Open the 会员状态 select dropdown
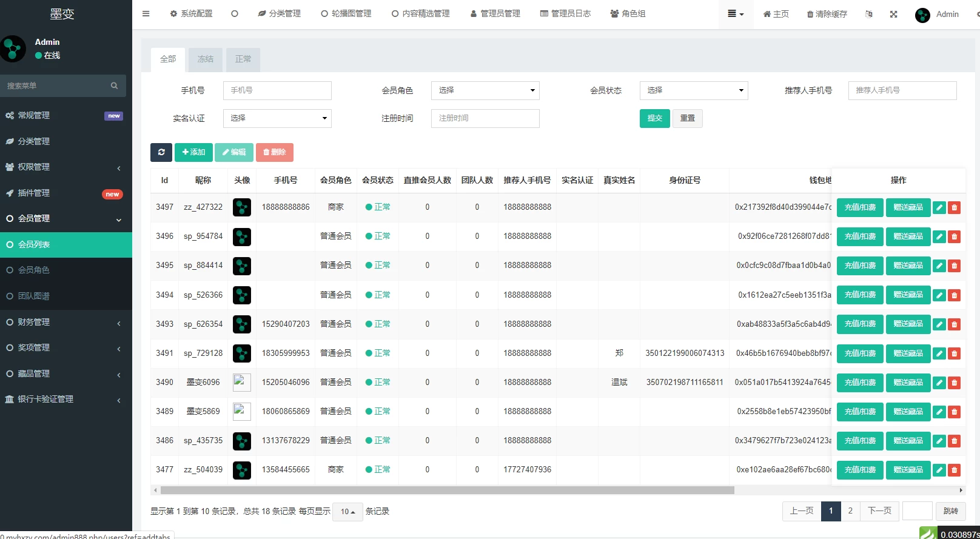Image resolution: width=980 pixels, height=539 pixels. (693, 90)
